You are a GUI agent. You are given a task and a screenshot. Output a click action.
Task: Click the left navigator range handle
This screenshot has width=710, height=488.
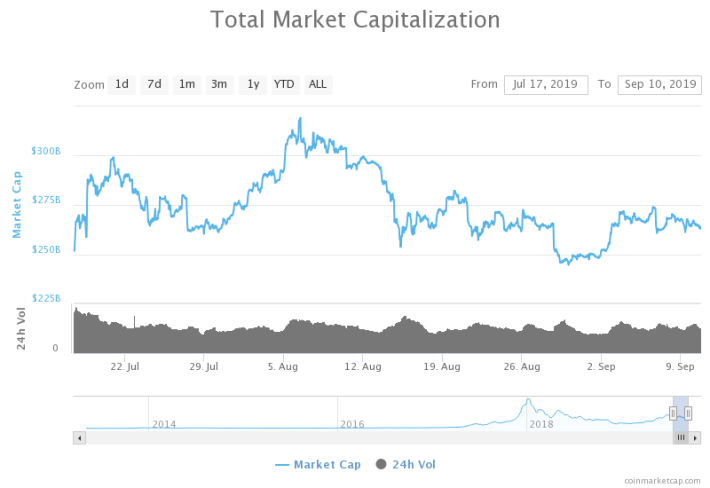pyautogui.click(x=673, y=413)
